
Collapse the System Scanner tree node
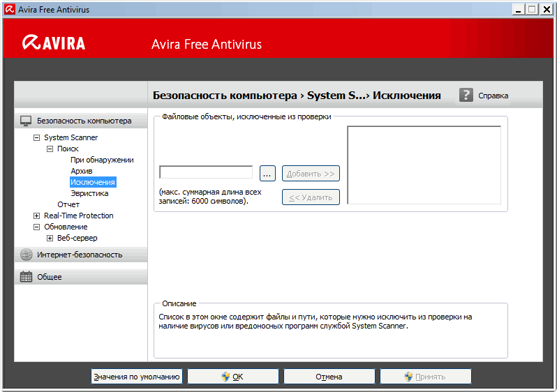[x=37, y=137]
